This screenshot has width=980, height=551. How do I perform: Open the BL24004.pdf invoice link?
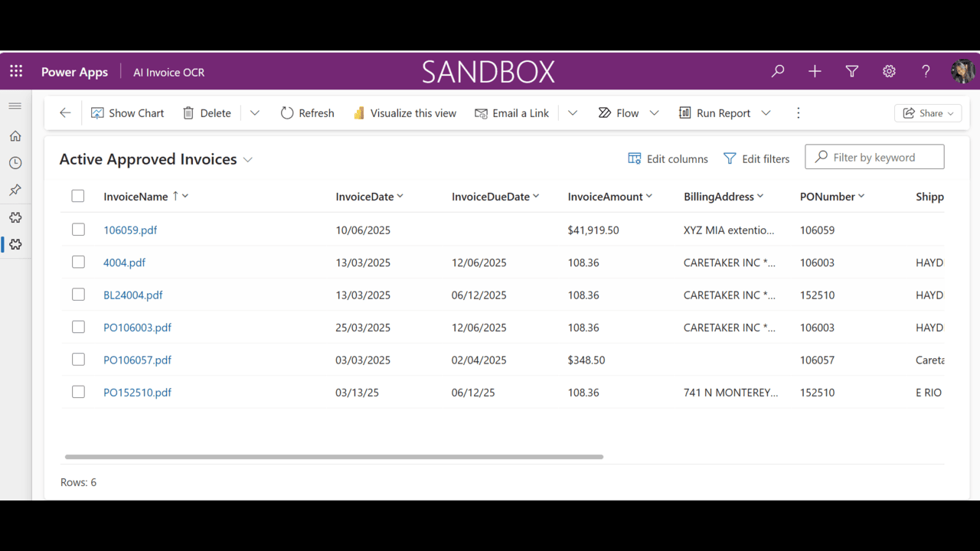point(133,295)
